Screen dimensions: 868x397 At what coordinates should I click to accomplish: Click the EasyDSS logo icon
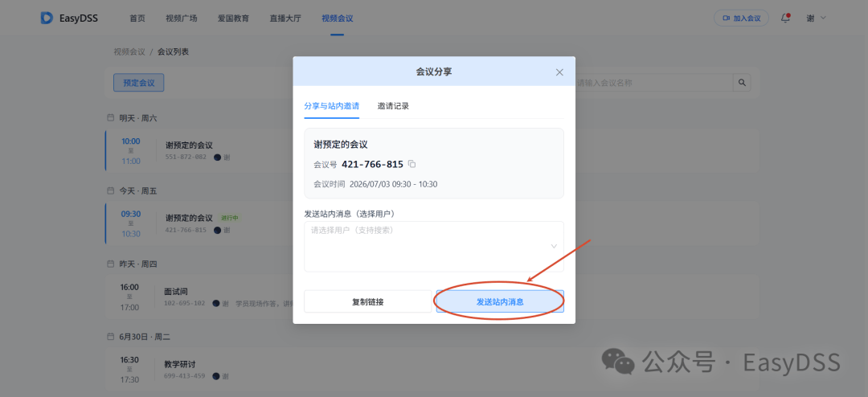[47, 18]
